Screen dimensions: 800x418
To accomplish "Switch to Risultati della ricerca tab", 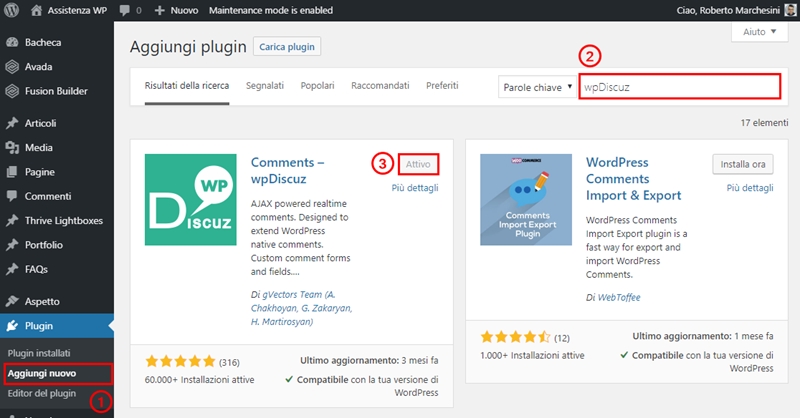I will (187, 86).
